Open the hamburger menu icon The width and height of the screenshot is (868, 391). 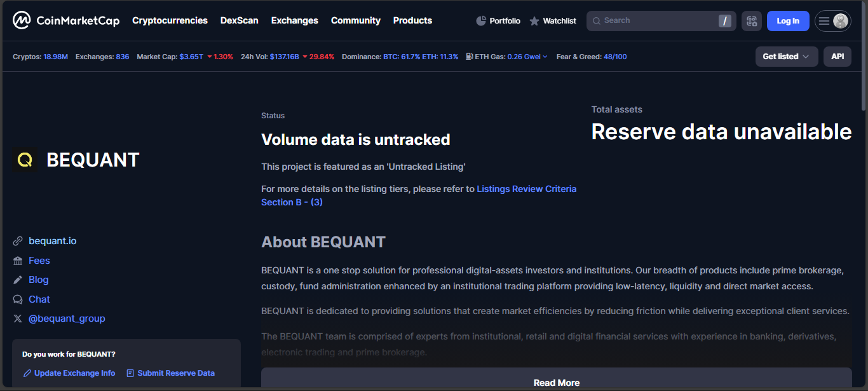click(x=824, y=21)
